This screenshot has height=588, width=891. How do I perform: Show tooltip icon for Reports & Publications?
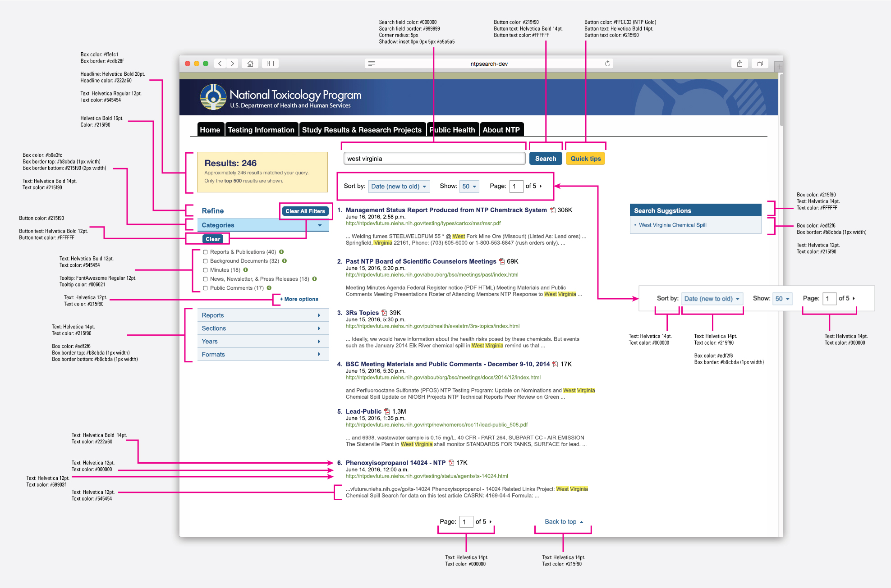(281, 252)
